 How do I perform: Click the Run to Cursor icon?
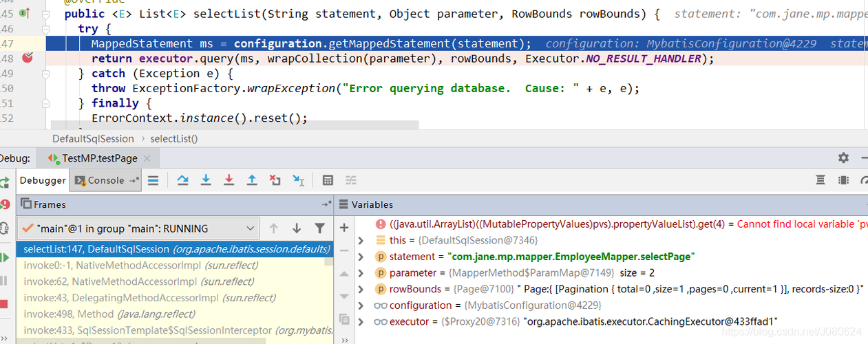click(x=298, y=180)
